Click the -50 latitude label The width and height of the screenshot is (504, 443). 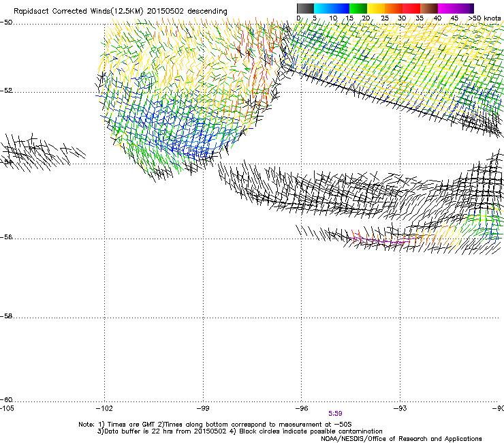(x=6, y=22)
